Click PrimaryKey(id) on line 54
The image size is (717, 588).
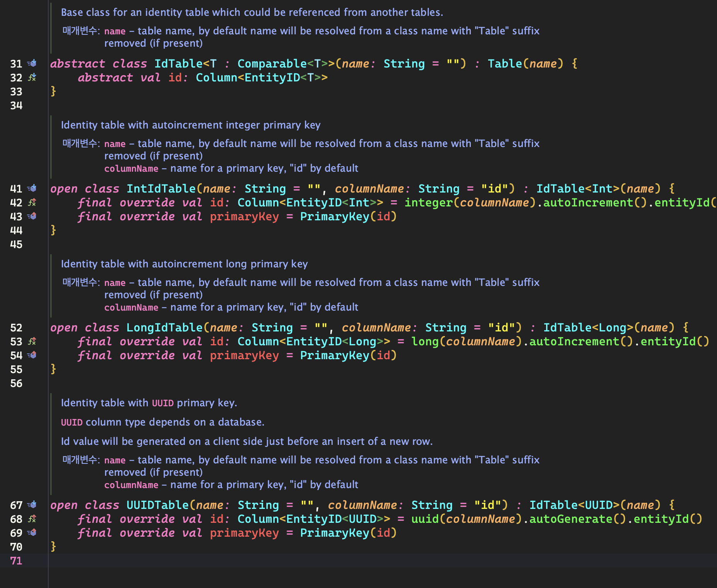pyautogui.click(x=348, y=355)
